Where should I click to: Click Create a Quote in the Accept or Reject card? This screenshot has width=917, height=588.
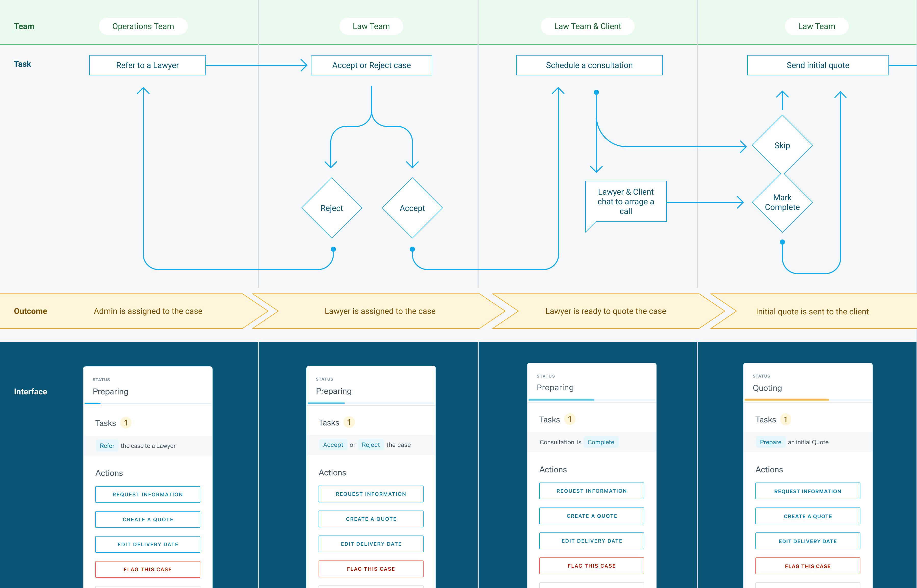pos(371,519)
